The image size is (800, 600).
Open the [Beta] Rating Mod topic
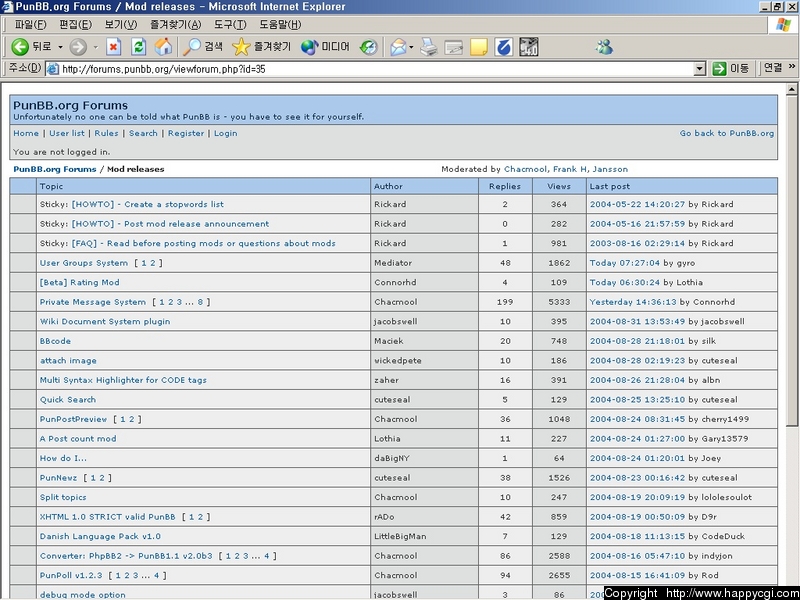(80, 282)
